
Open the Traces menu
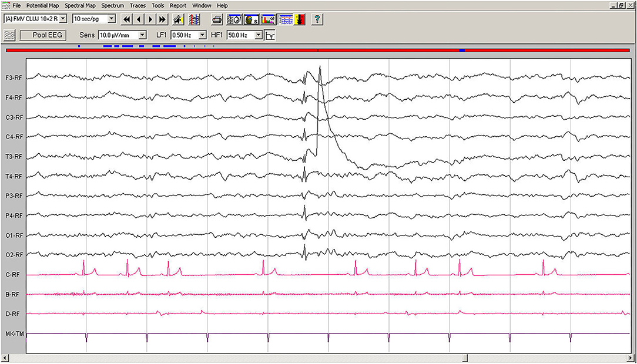[x=138, y=6]
